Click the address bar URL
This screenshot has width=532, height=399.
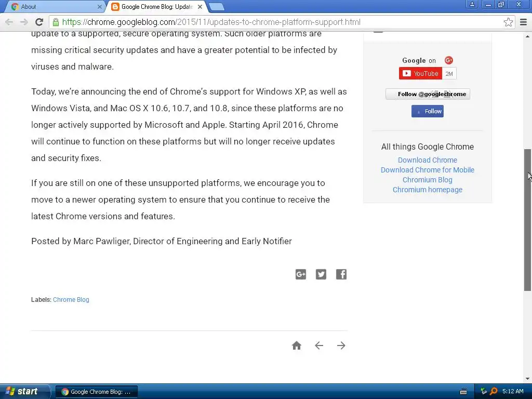(x=211, y=22)
